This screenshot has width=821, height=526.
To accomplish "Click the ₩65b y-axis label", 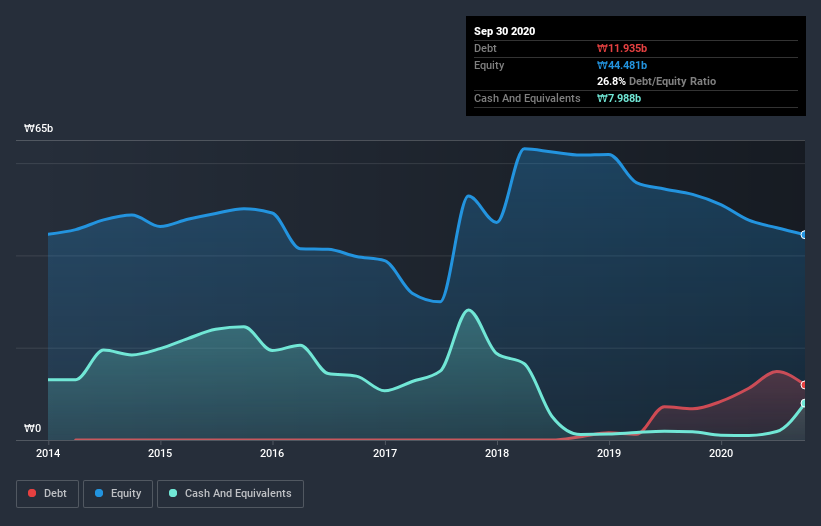I will pyautogui.click(x=38, y=128).
